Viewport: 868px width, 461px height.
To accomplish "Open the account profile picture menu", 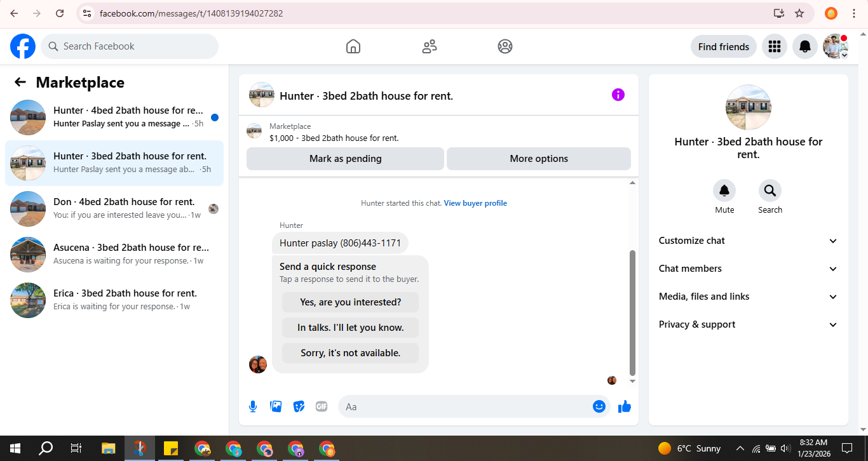I will pos(836,46).
